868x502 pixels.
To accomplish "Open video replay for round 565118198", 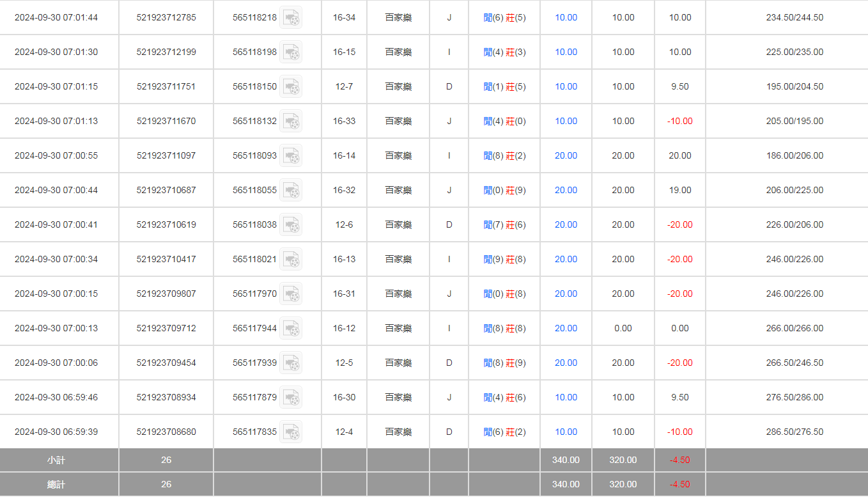I will click(x=291, y=52).
